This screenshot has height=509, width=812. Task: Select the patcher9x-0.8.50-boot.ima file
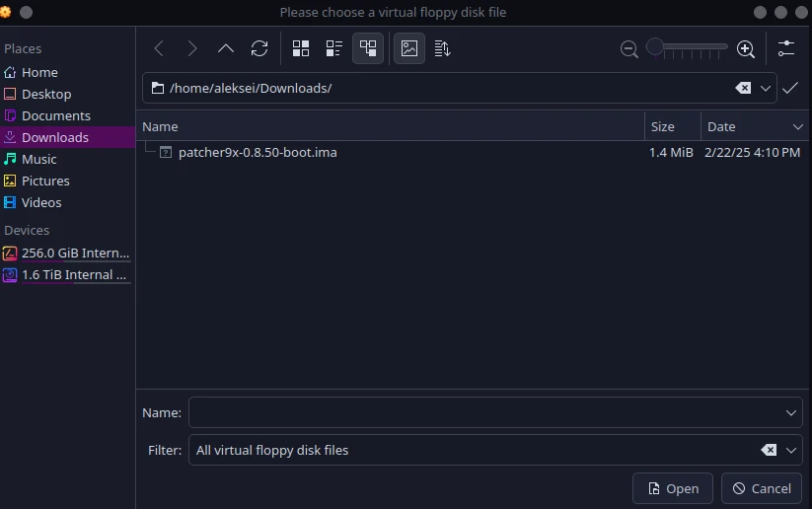coord(257,152)
